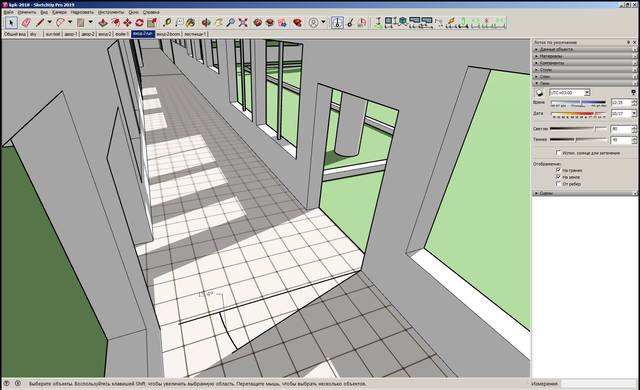Expand the Слои panel
640x390 pixels.
coord(585,76)
